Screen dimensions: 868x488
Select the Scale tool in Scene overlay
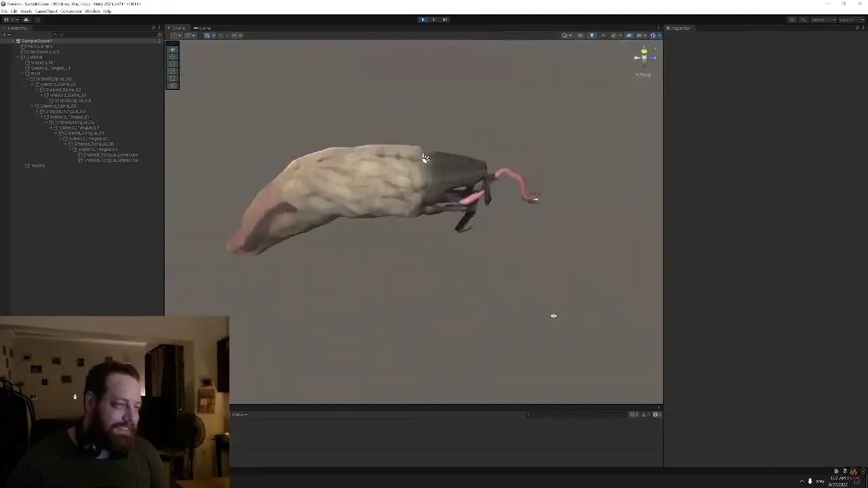(172, 70)
